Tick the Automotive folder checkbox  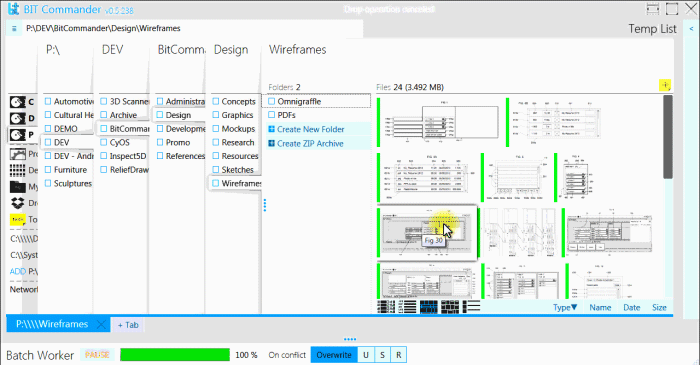48,101
